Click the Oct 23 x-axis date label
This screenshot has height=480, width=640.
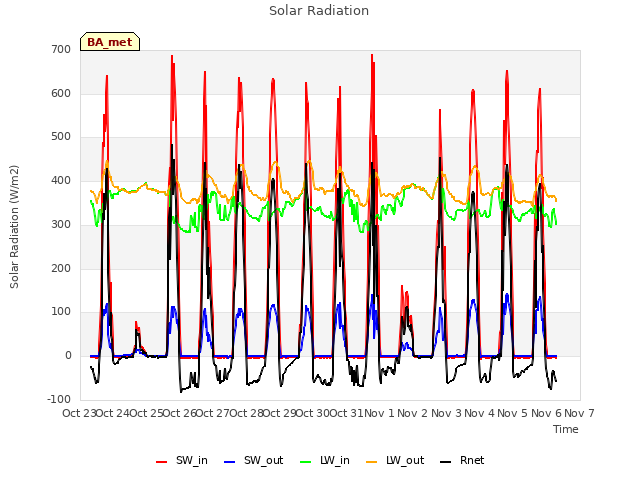coord(79,413)
